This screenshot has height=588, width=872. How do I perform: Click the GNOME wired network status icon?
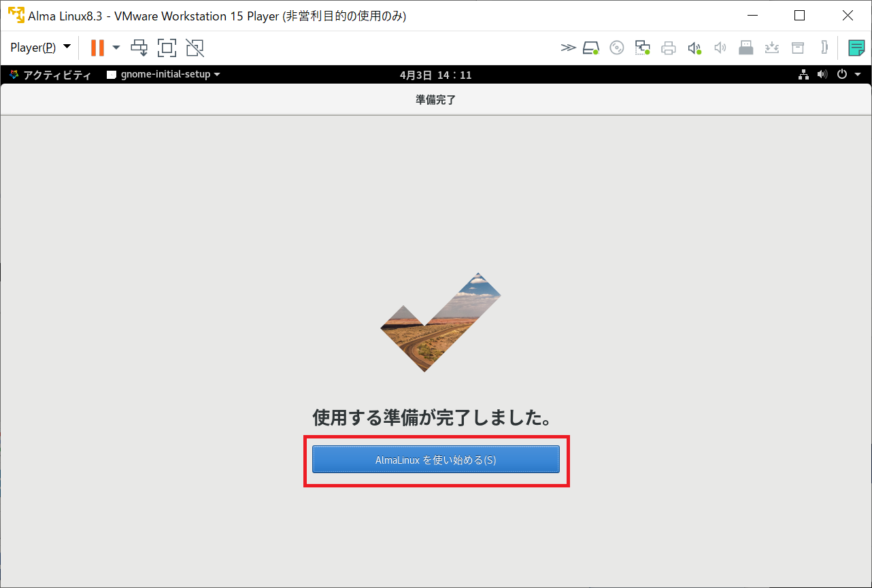point(803,75)
